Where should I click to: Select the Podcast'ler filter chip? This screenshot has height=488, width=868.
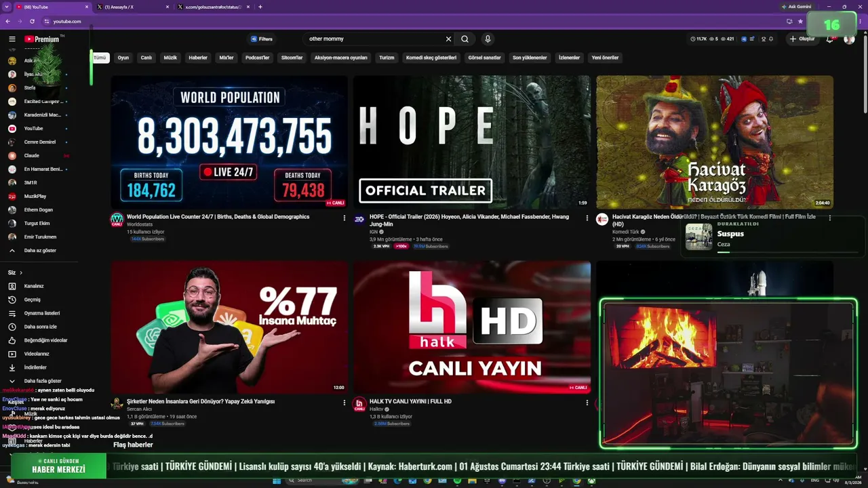tap(258, 58)
